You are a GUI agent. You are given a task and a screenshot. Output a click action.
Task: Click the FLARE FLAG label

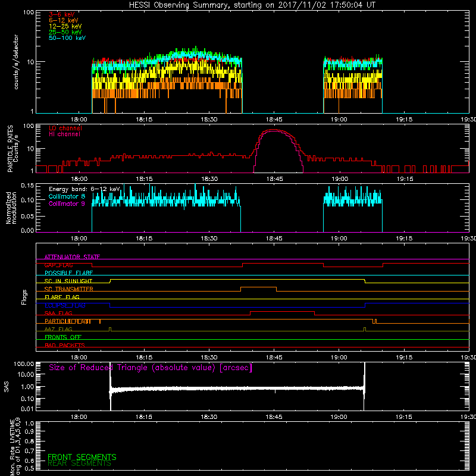(62, 297)
